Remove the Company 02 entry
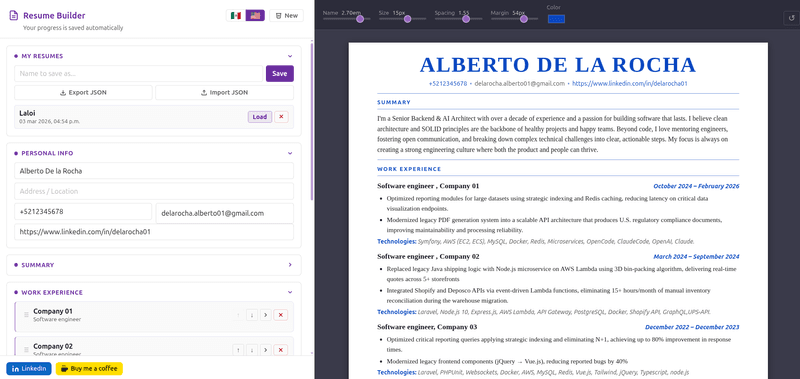This screenshot has width=800, height=379. coord(281,350)
